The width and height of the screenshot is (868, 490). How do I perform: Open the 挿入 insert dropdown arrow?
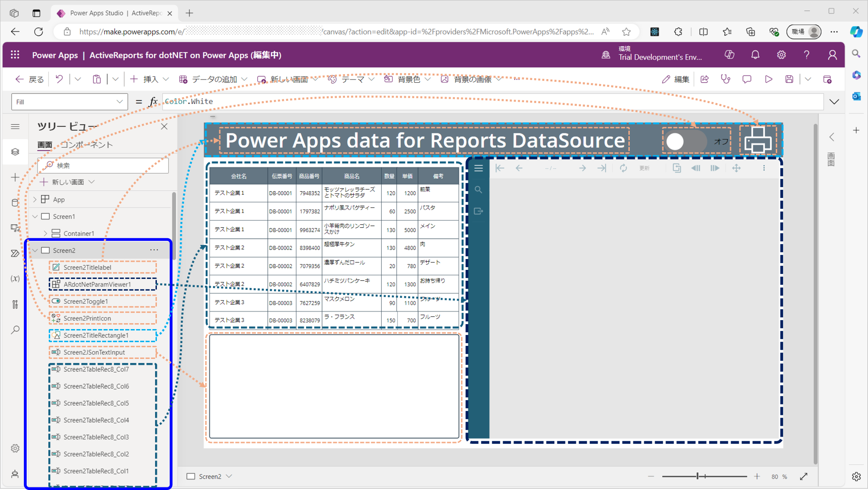166,79
